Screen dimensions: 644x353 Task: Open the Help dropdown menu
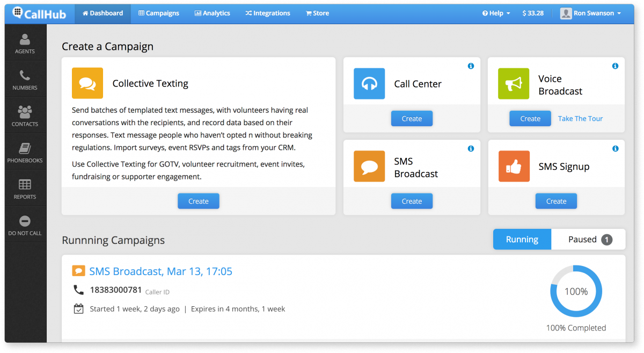[496, 13]
